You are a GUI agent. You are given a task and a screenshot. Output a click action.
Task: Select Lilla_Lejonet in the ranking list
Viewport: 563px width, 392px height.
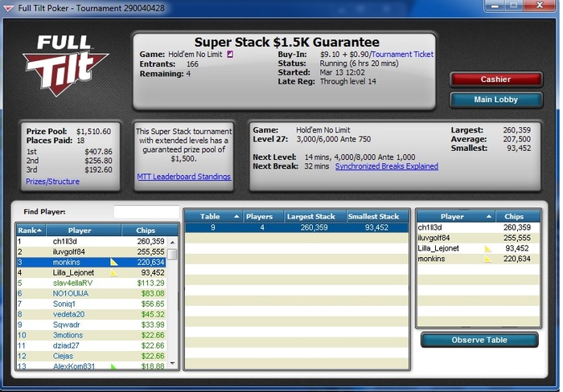[x=92, y=272]
